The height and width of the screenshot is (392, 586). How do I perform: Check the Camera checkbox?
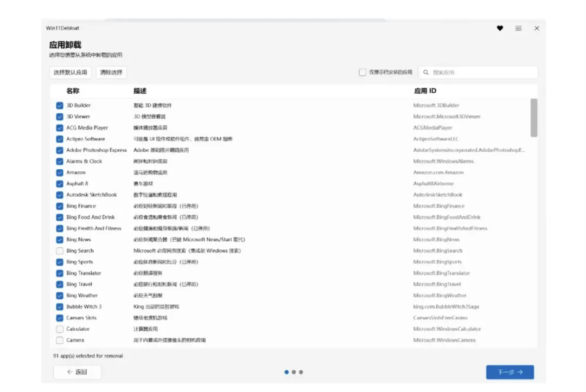60,340
